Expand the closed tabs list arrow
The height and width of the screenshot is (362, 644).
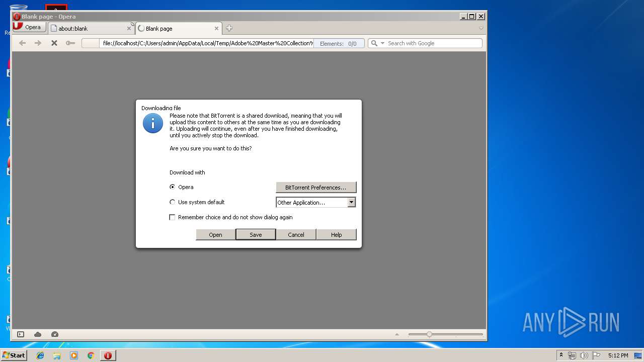point(481,28)
